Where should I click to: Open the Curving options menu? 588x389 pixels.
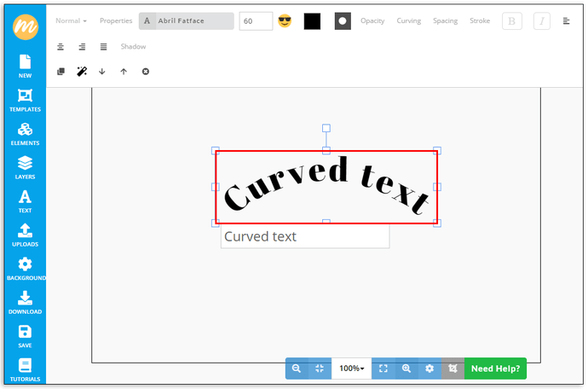[408, 20]
